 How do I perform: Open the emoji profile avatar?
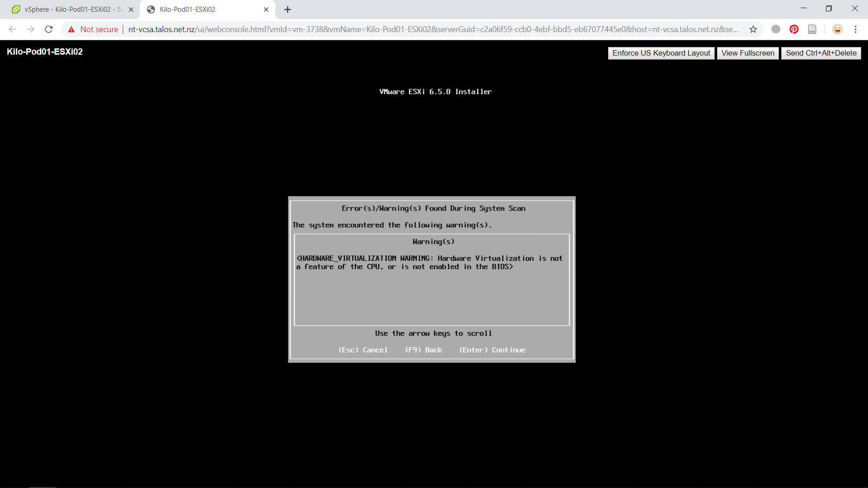[837, 29]
